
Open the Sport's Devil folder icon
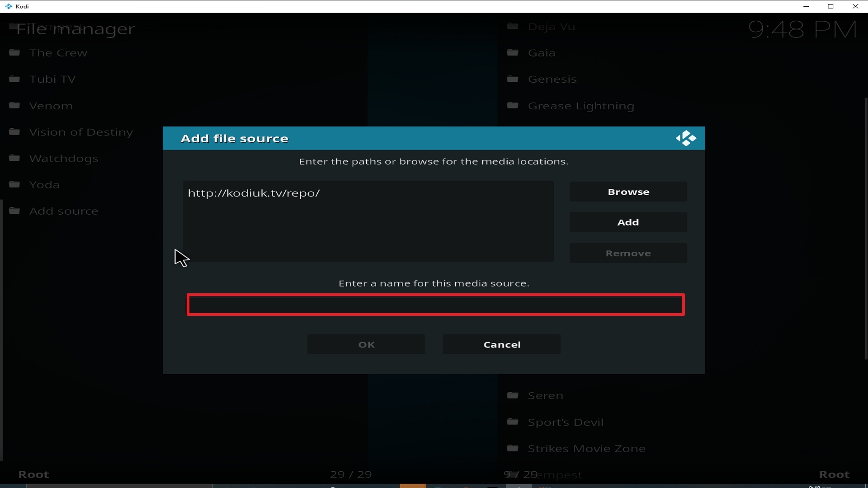pyautogui.click(x=513, y=422)
